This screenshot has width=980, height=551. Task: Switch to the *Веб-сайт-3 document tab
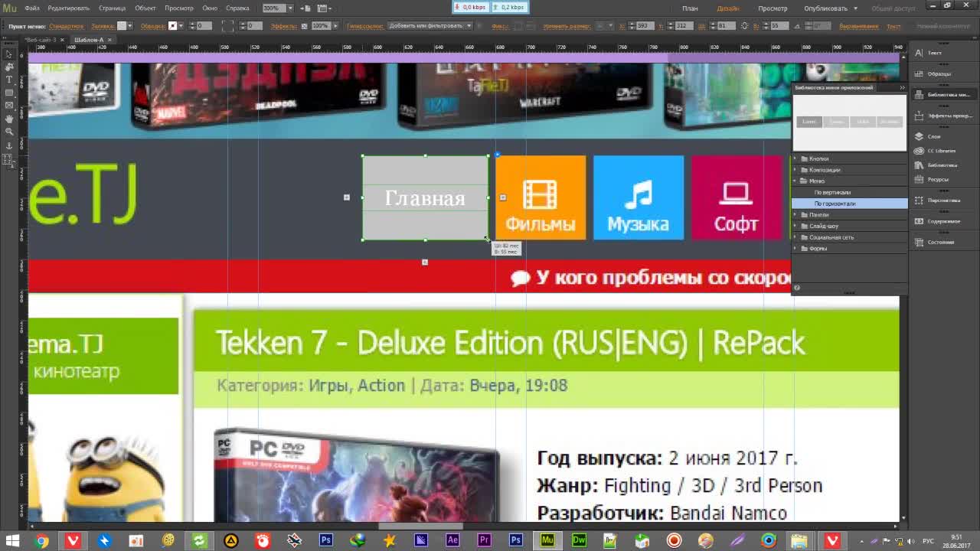pyautogui.click(x=41, y=39)
